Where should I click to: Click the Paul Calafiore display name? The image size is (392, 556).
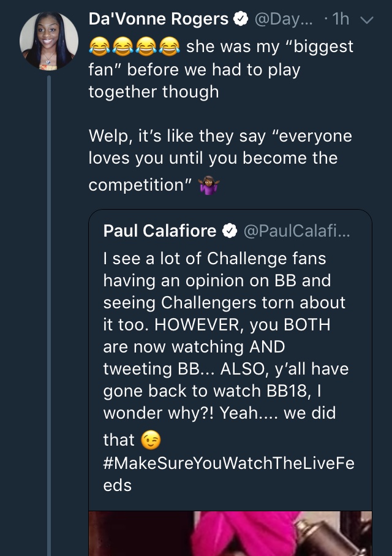(160, 231)
